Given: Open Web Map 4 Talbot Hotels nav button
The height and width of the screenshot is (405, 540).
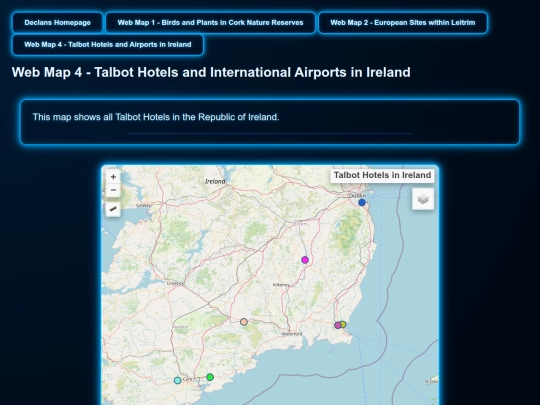Looking at the screenshot, I should [x=108, y=45].
